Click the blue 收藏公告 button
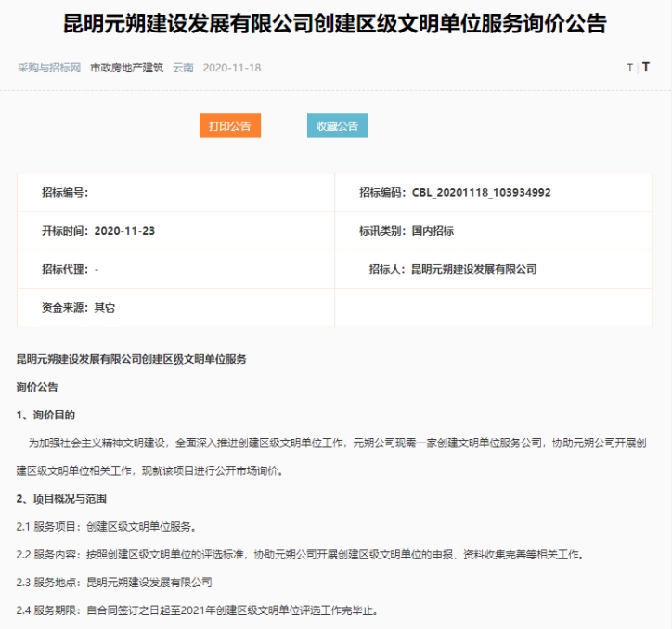The image size is (672, 629). point(338,126)
